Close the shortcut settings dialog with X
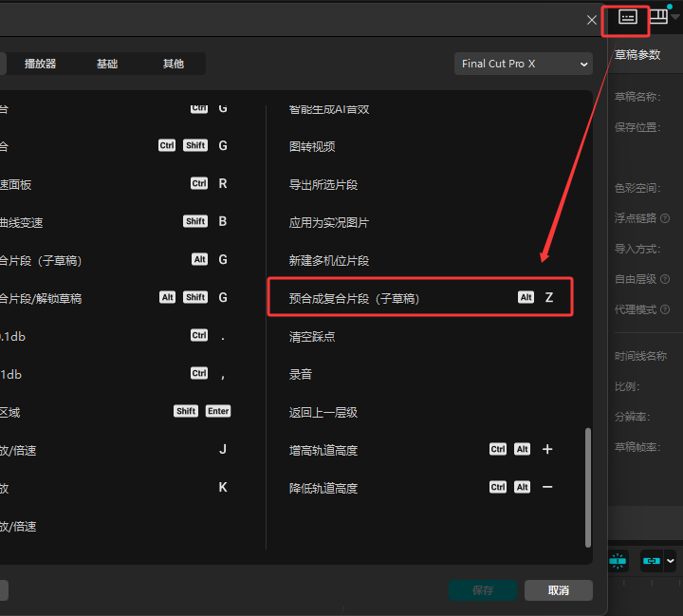 (592, 19)
